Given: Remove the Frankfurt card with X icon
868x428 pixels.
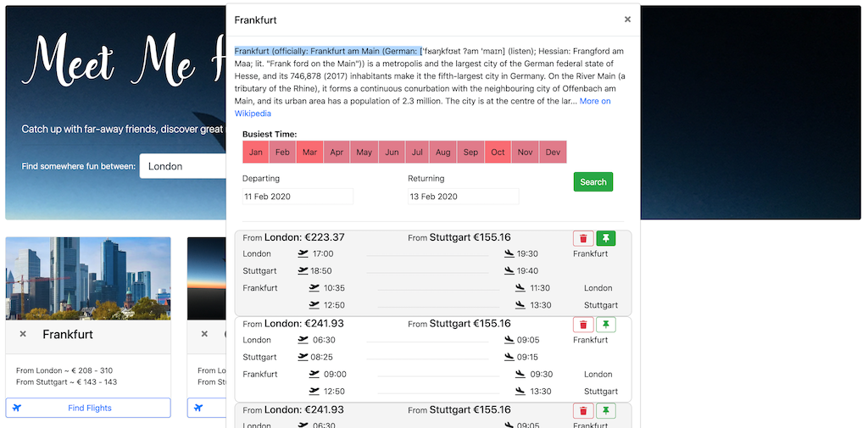Looking at the screenshot, I should [23, 334].
